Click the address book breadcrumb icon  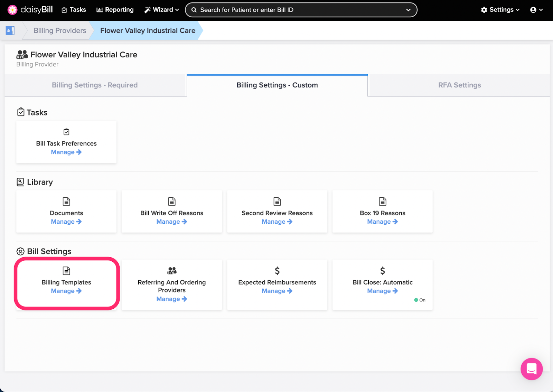click(x=10, y=30)
